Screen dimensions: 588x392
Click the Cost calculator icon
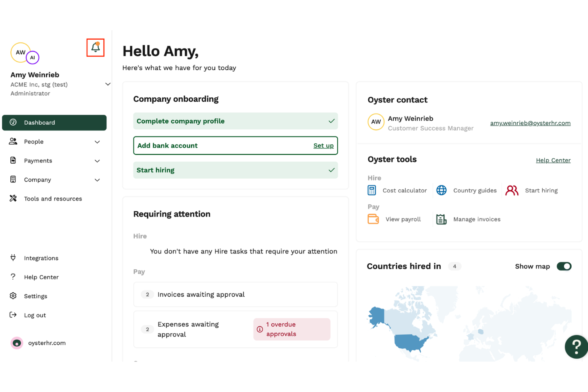pos(372,191)
